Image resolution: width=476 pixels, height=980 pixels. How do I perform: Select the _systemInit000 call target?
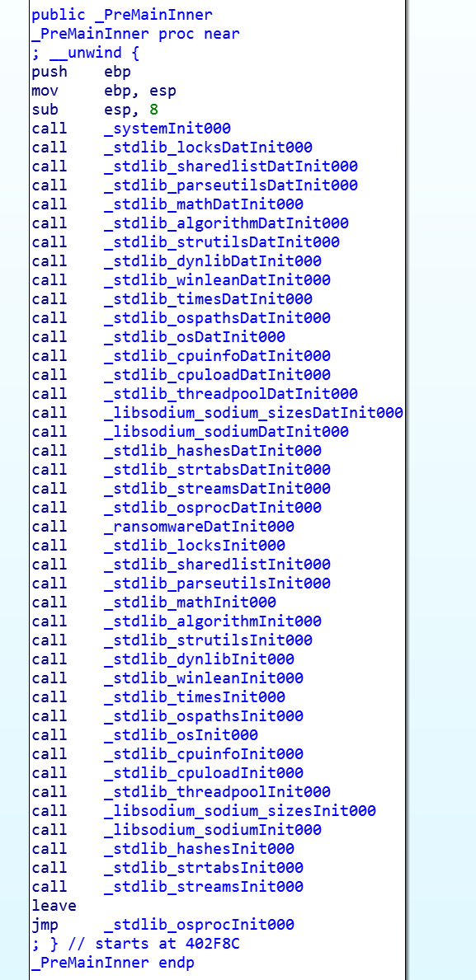point(167,129)
